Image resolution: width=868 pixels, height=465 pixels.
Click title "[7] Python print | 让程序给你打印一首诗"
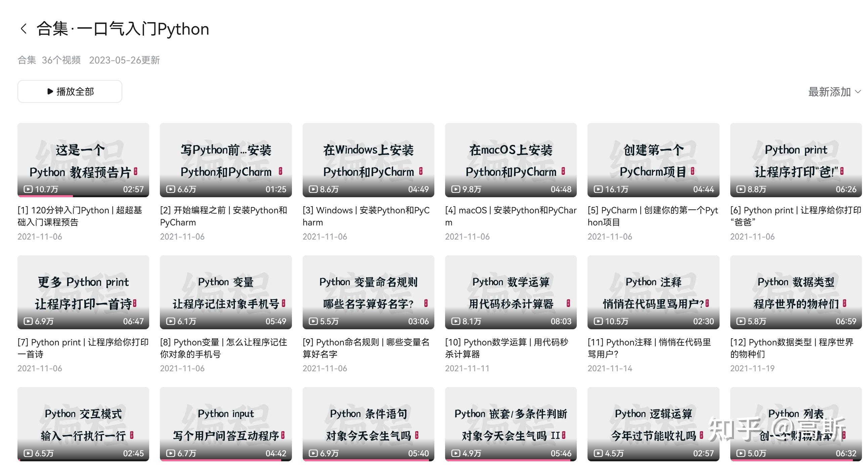pos(83,348)
